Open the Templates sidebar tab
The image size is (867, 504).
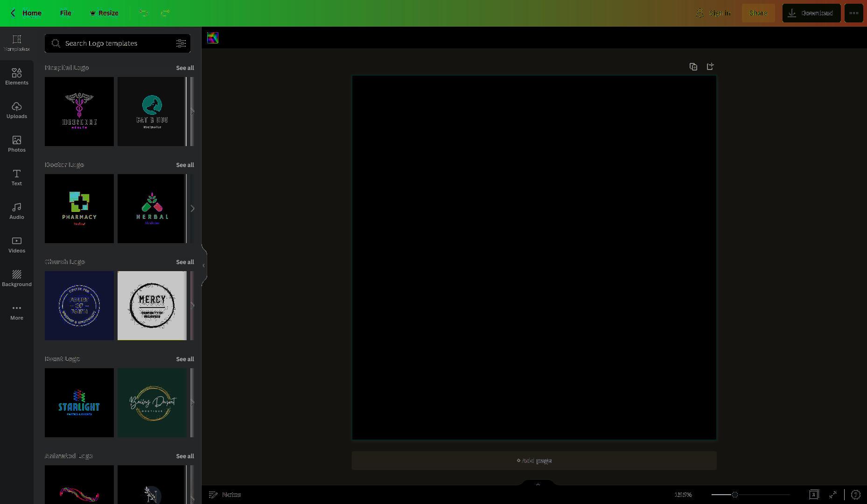(x=17, y=43)
